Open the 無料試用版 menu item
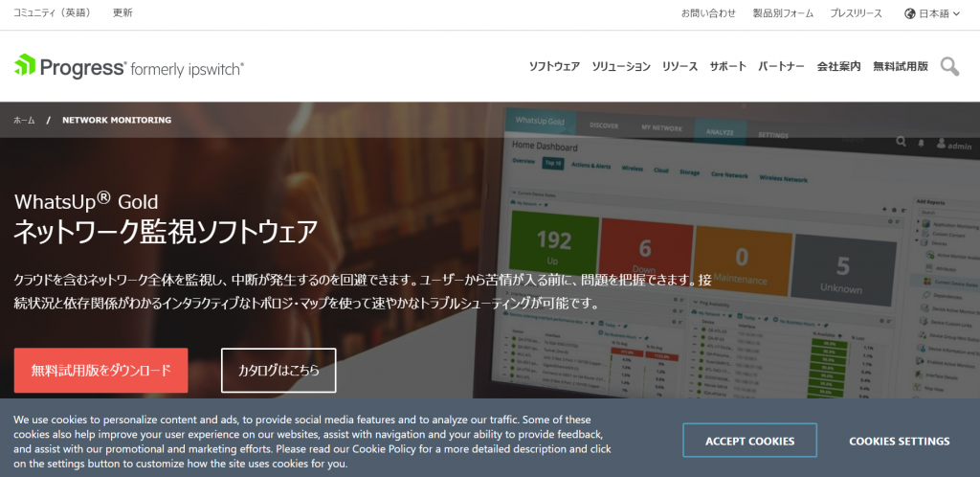The image size is (980, 477). 901,66
